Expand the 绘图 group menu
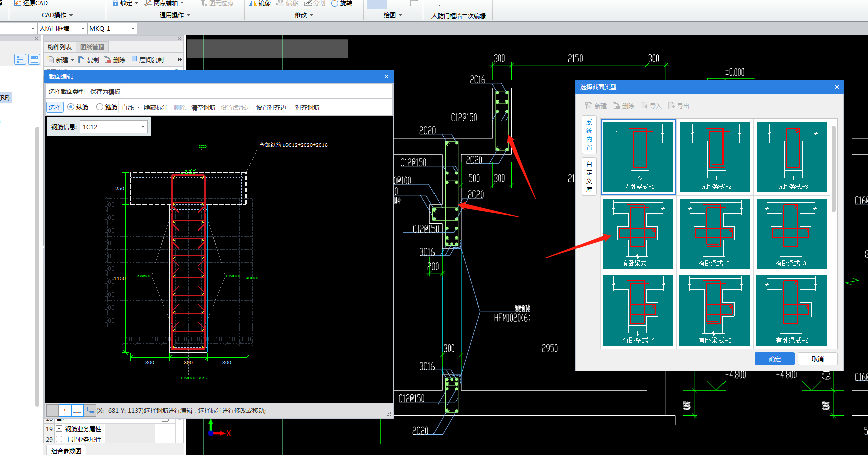This screenshot has height=455, width=868. click(x=393, y=15)
